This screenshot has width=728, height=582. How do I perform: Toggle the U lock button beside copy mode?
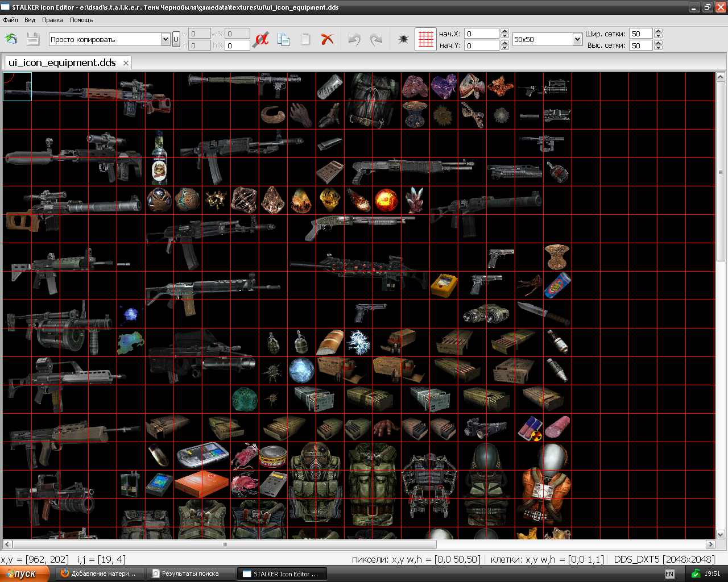(176, 39)
